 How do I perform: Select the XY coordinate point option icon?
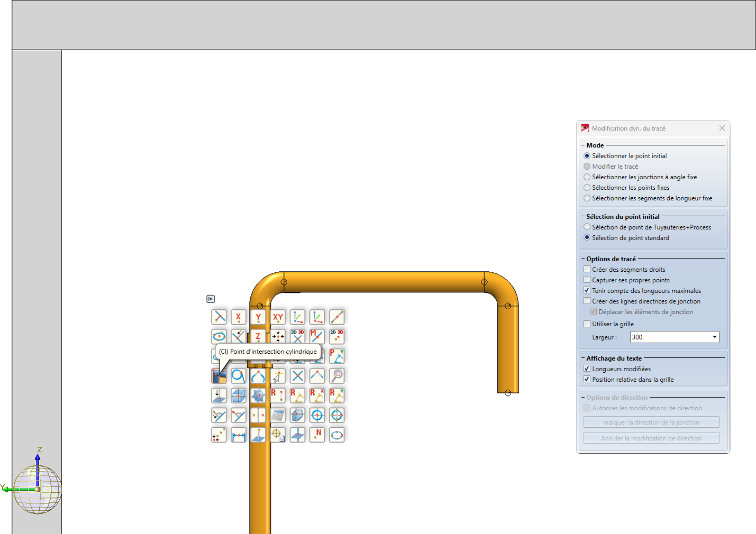[278, 317]
